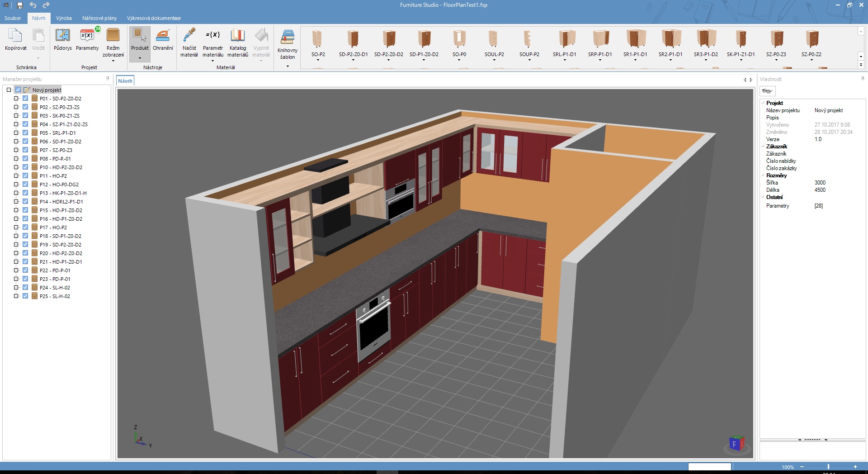The width and height of the screenshot is (868, 474).
Task: Open the Nářezové plány tab
Action: tap(99, 18)
